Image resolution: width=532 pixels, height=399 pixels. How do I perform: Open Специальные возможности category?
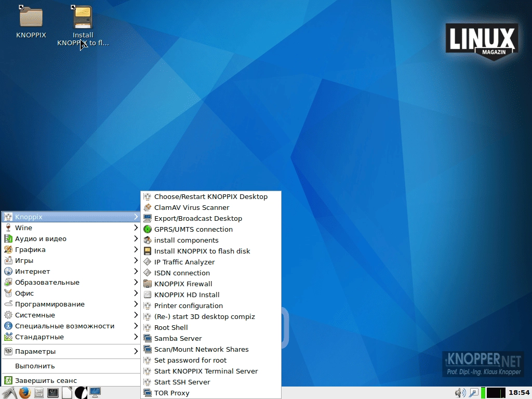coord(71,326)
